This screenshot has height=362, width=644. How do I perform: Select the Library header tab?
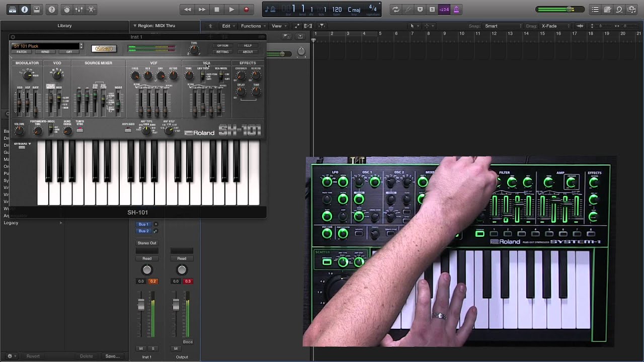[x=64, y=26]
